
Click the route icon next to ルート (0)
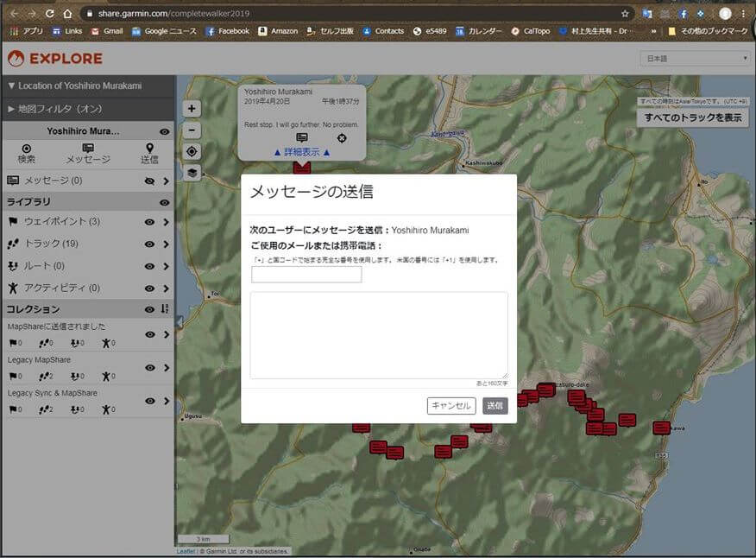13,266
